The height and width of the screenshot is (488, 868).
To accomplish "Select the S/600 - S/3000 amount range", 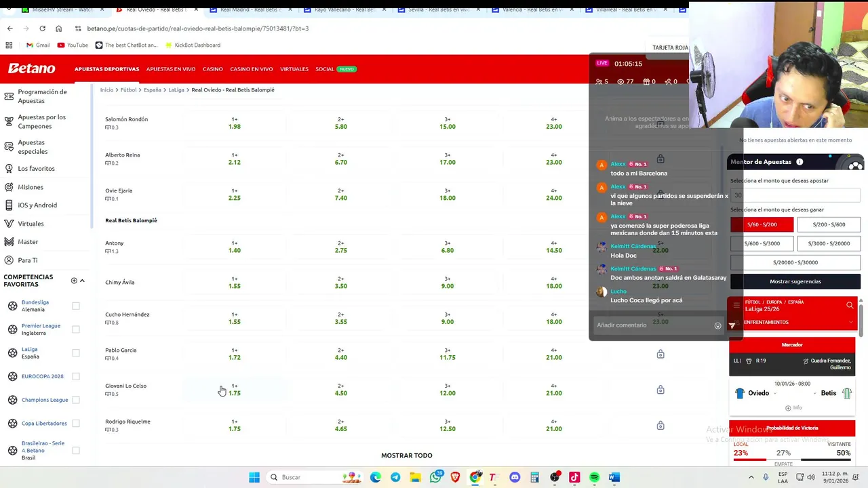I will pyautogui.click(x=762, y=243).
